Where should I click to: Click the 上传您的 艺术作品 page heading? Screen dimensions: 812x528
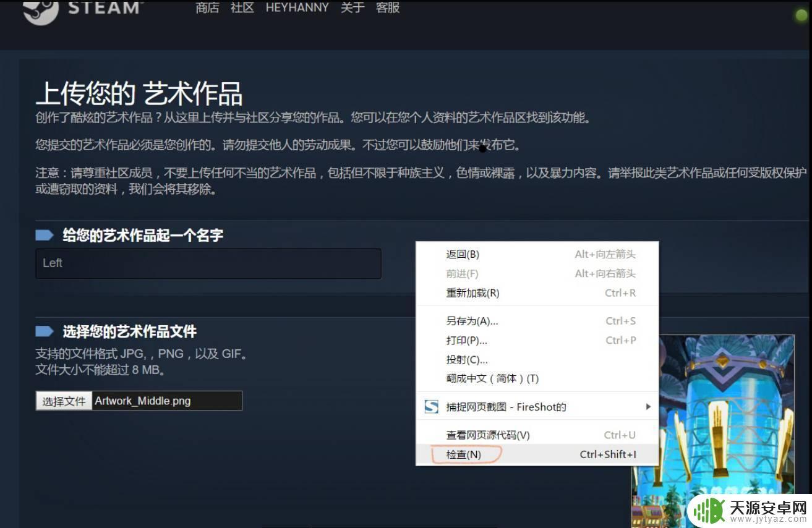139,93
